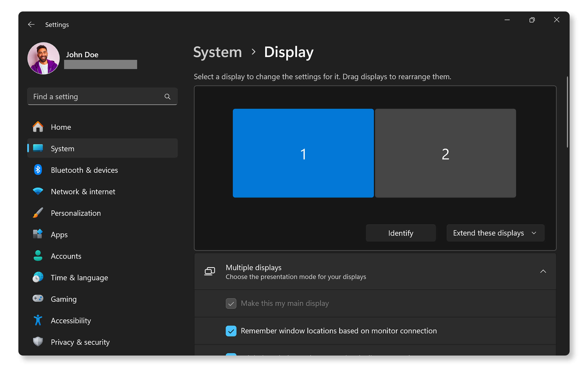Select display 1 in the preview
This screenshot has width=588, height=367.
tap(303, 153)
